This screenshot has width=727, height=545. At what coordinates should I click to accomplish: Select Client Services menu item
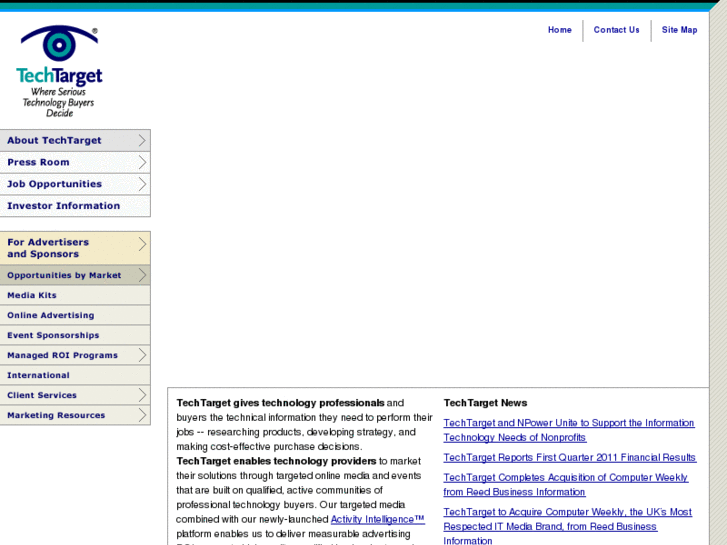(x=75, y=395)
